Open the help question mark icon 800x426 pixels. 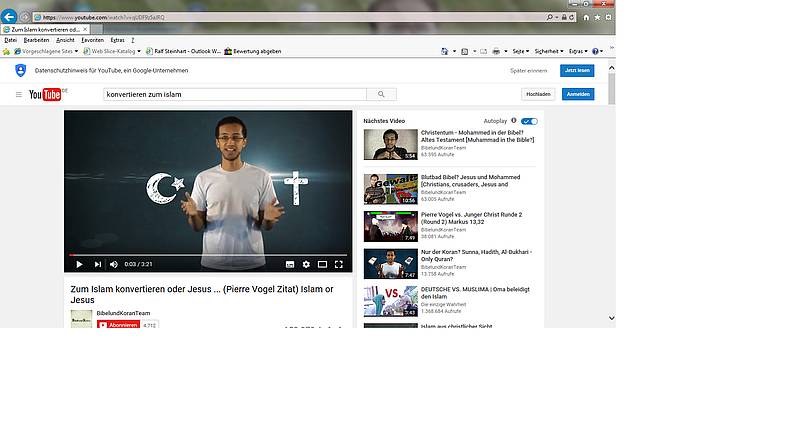(595, 51)
